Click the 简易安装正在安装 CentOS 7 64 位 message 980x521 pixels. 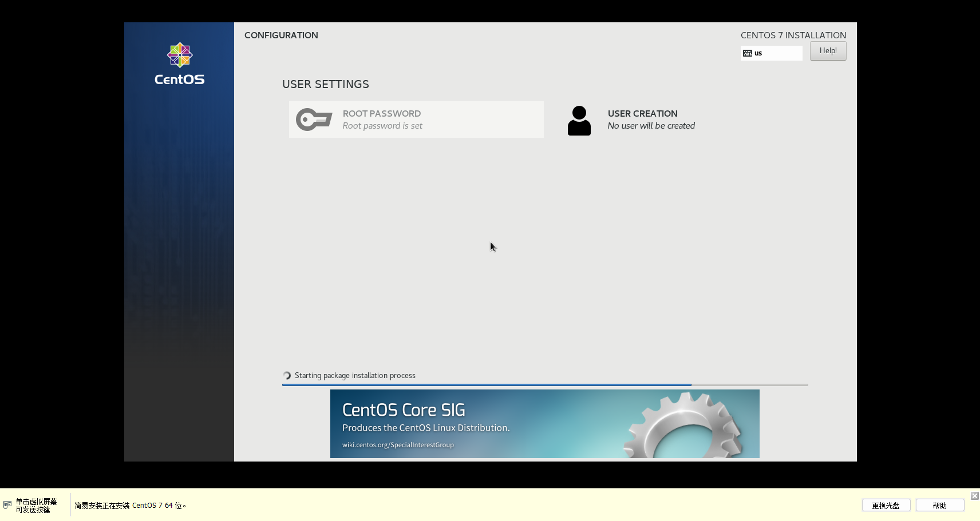pos(130,506)
